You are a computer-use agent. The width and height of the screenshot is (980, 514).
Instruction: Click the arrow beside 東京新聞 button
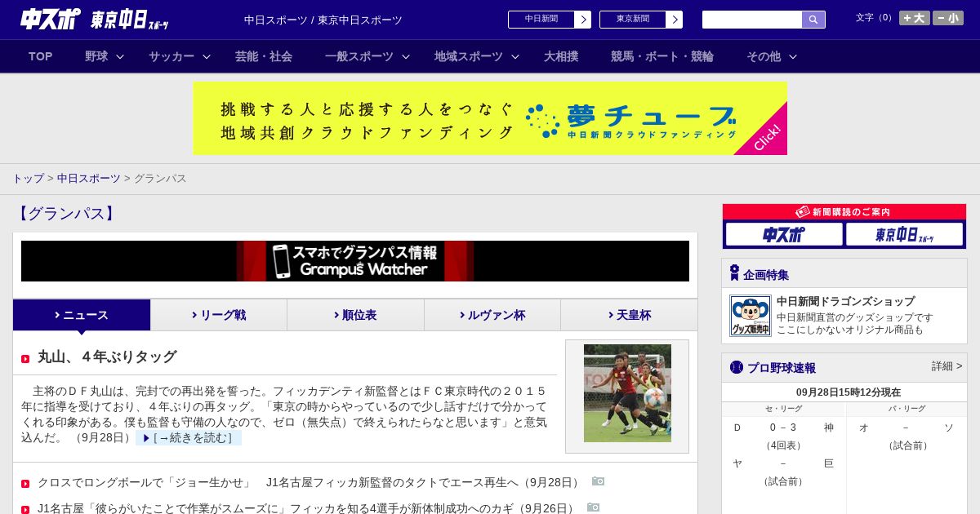coord(675,20)
